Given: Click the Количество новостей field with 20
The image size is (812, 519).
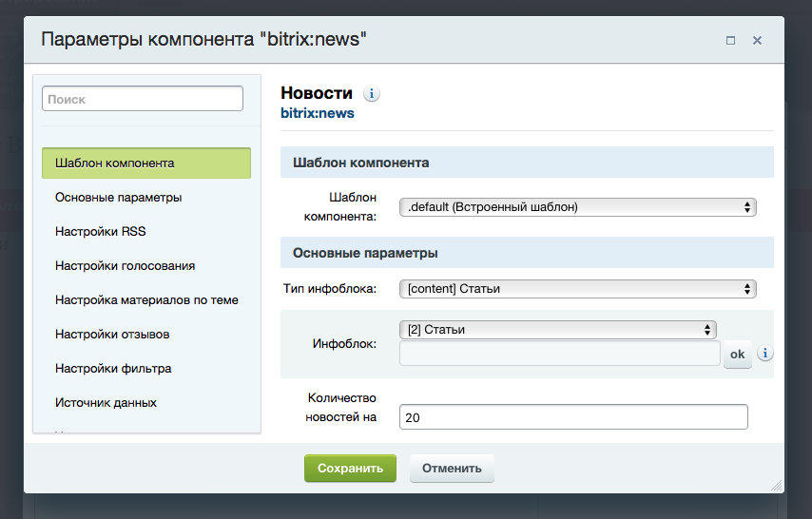Looking at the screenshot, I should coord(573,417).
